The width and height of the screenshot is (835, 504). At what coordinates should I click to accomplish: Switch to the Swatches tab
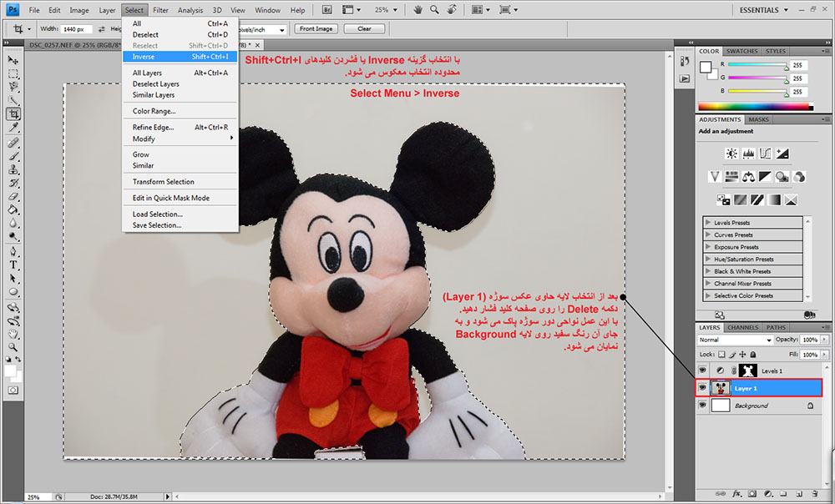(x=741, y=51)
